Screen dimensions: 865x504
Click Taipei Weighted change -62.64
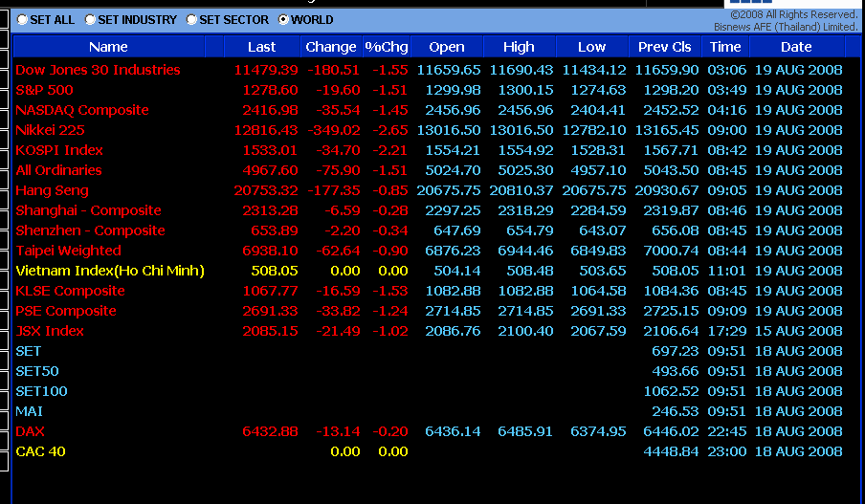point(338,251)
